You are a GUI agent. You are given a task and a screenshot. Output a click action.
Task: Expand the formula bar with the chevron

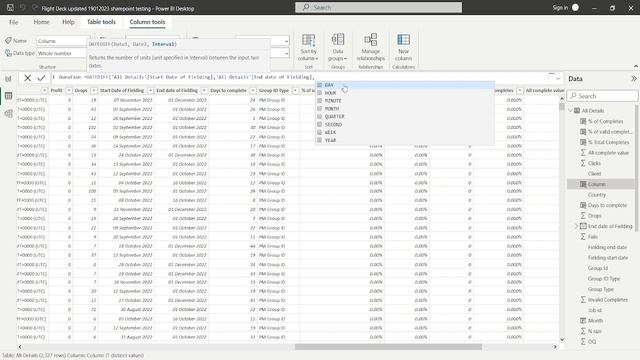[558, 78]
